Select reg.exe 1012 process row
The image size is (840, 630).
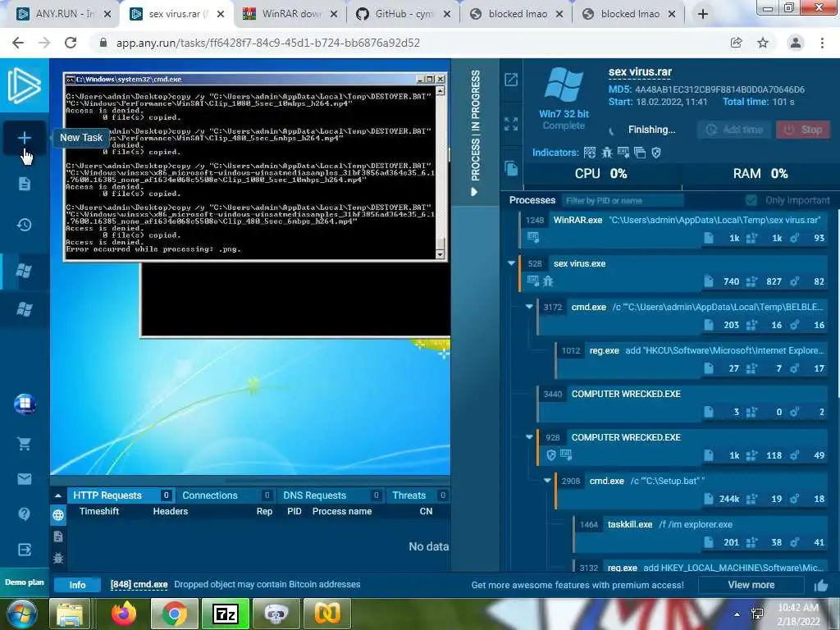[x=692, y=359]
